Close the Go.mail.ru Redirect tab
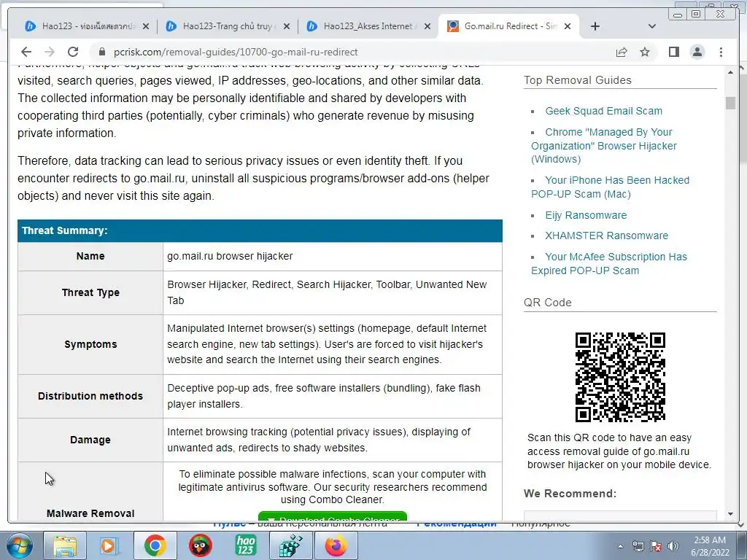747x560 pixels. point(568,26)
